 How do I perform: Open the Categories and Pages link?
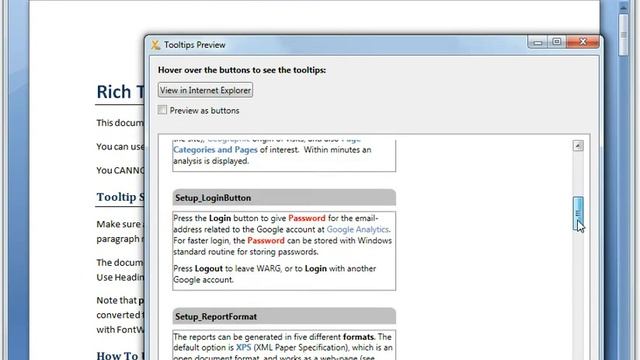(x=215, y=150)
